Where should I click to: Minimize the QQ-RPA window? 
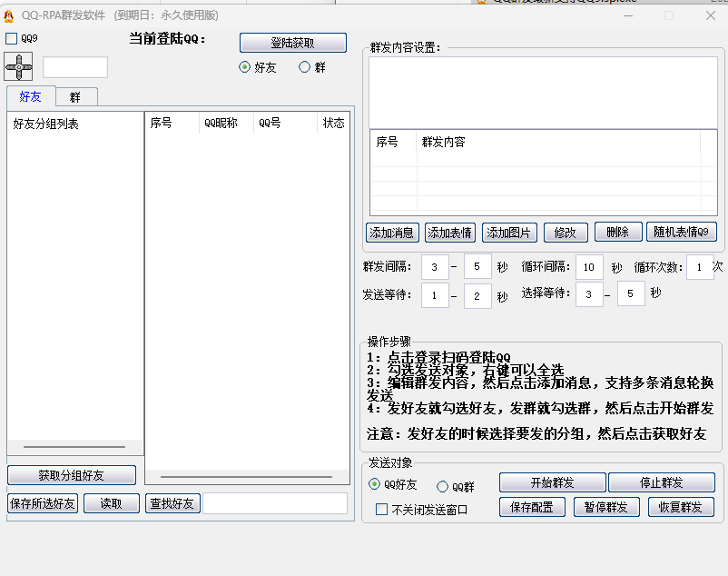tap(628, 15)
